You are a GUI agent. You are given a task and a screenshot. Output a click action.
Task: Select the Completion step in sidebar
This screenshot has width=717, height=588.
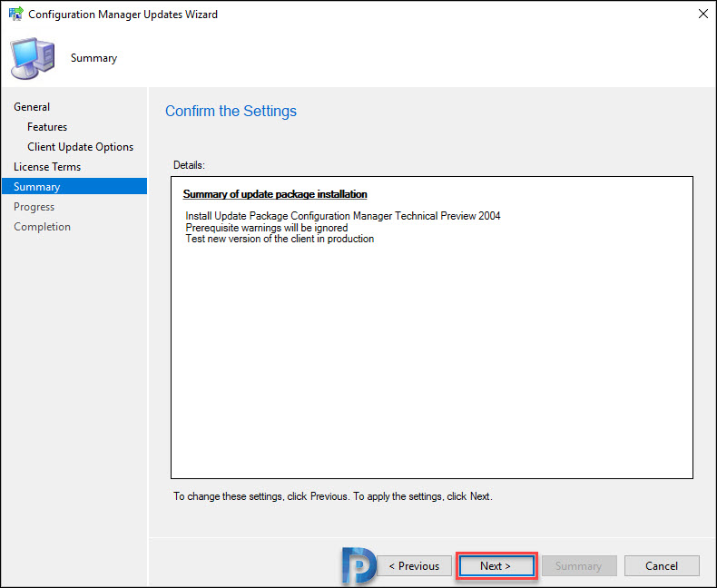tap(42, 227)
